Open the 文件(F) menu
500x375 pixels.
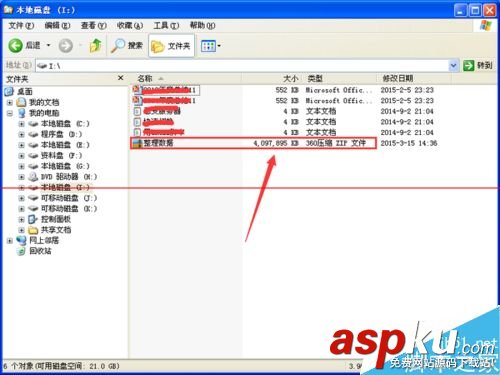21,25
